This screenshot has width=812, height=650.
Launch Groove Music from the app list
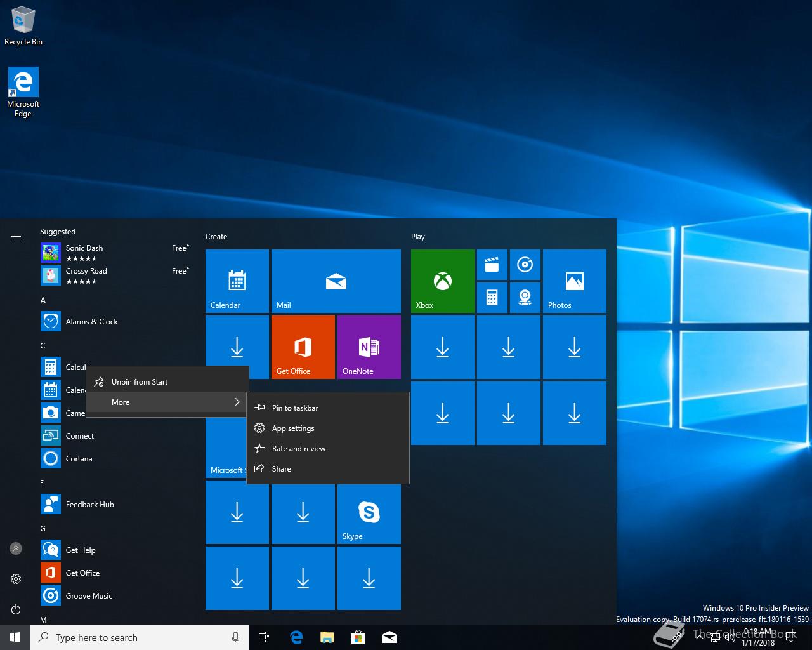tap(115, 596)
